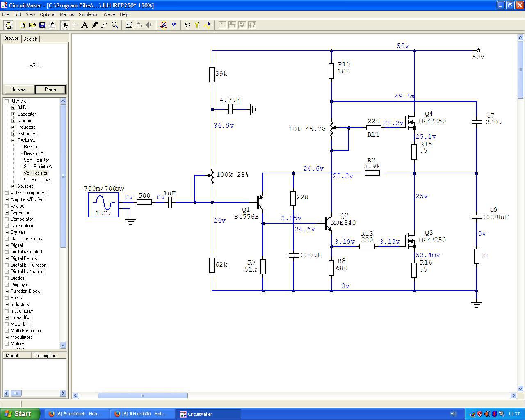
Task: Expand the Active Components category
Action: pyautogui.click(x=7, y=193)
